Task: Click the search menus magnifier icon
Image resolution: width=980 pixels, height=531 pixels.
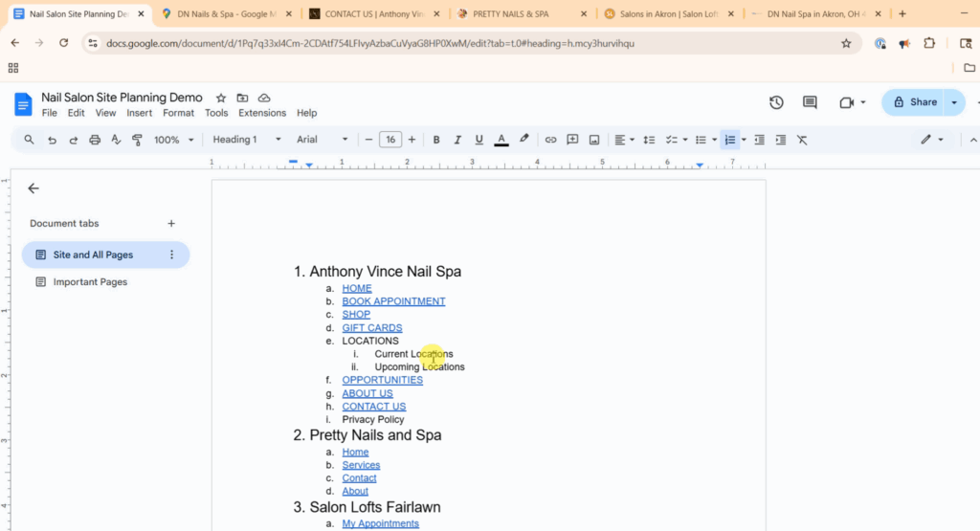Action: 29,140
